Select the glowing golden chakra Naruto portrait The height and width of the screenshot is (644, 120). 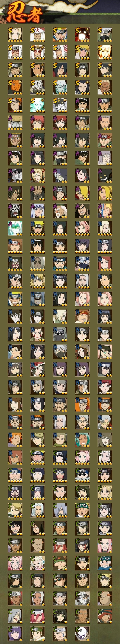[105, 52]
